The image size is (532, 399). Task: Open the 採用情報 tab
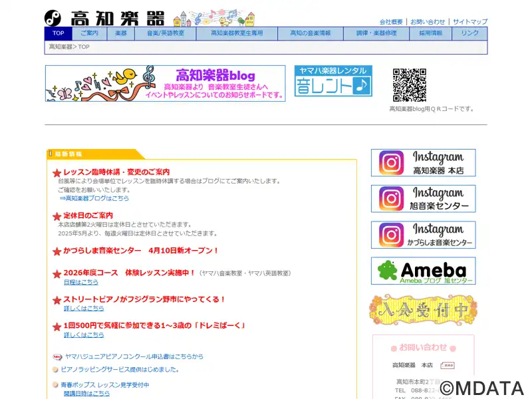[x=430, y=33]
